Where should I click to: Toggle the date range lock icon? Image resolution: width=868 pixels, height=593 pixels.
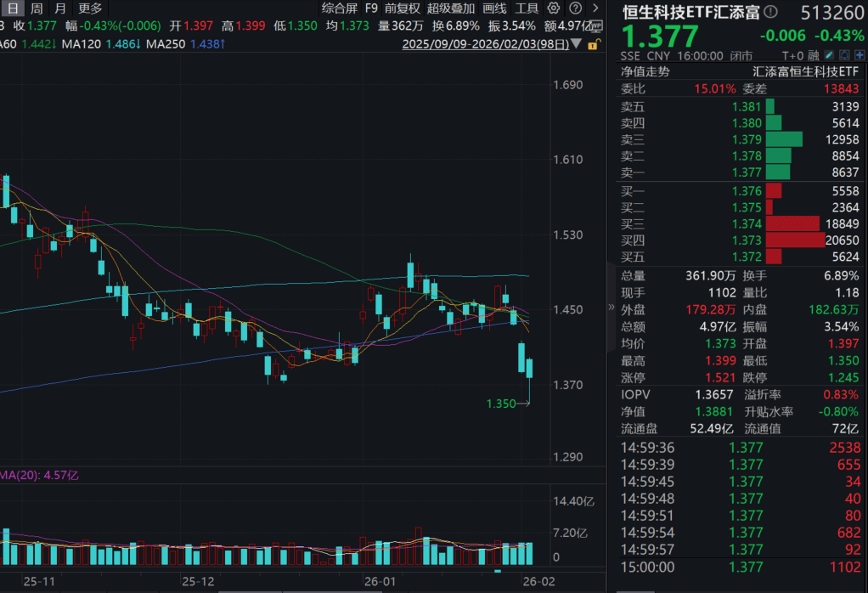point(594,42)
